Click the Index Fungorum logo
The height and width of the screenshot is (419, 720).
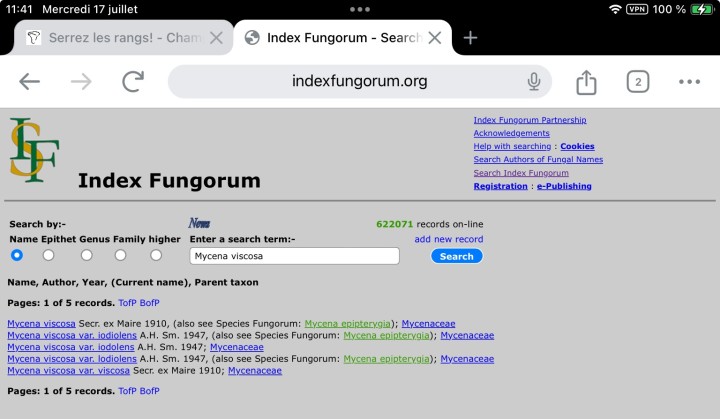(34, 151)
